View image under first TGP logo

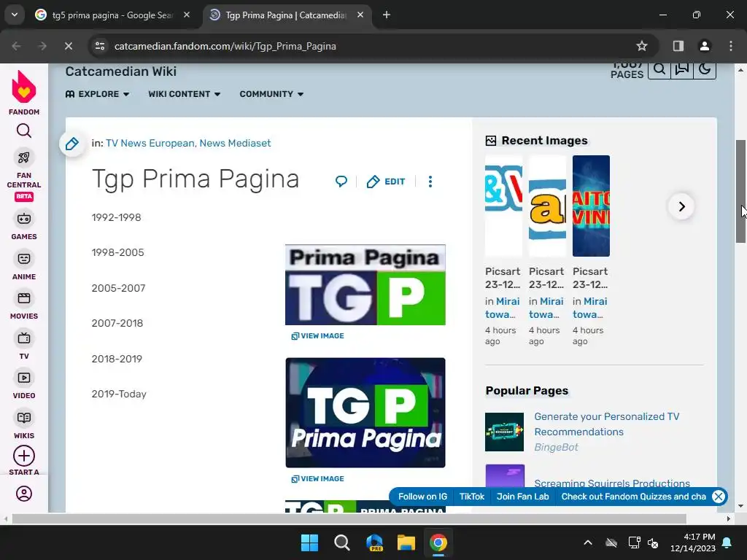point(318,335)
